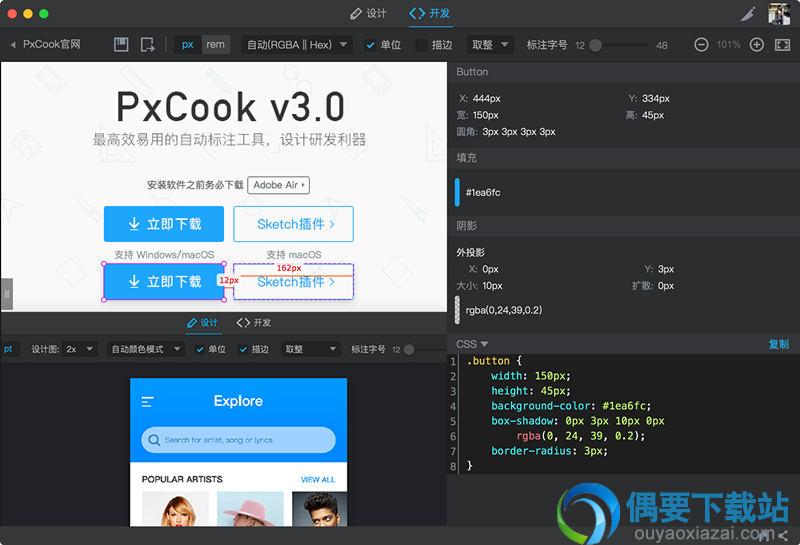800x545 pixels.
Task: Click the Adobe Air download button
Action: tap(279, 185)
